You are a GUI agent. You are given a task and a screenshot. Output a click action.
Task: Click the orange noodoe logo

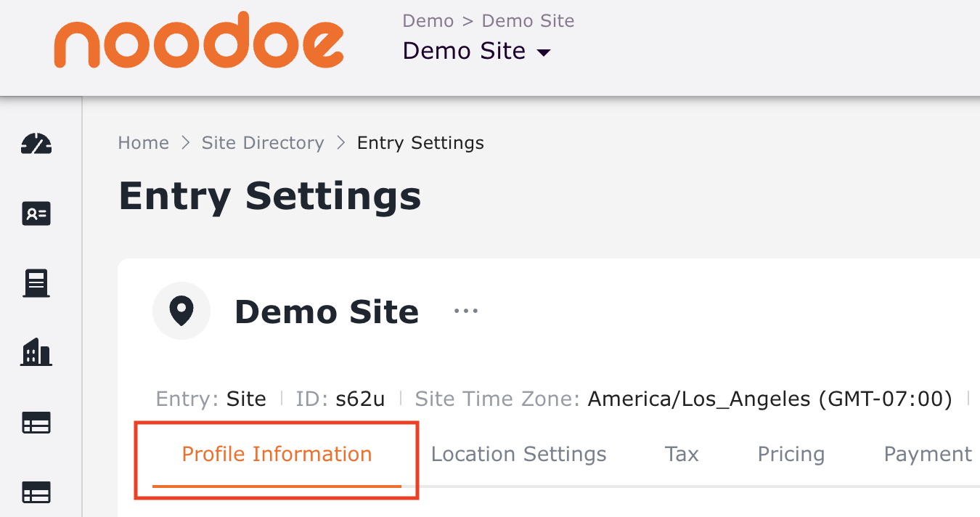pyautogui.click(x=199, y=41)
